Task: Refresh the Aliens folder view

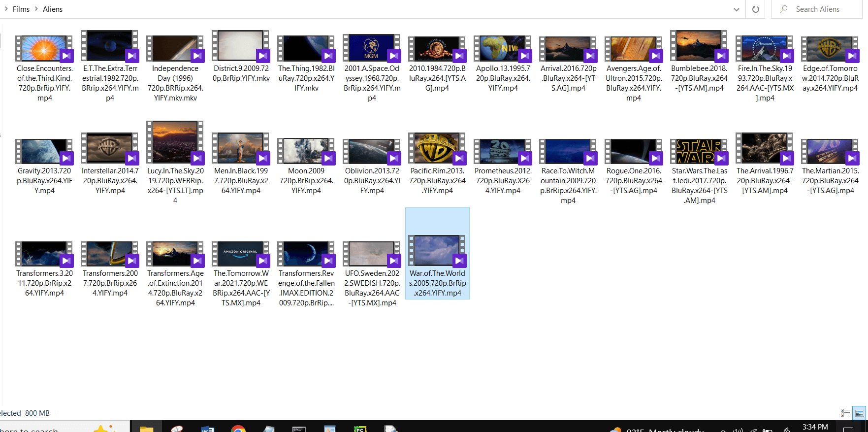Action: 756,9
